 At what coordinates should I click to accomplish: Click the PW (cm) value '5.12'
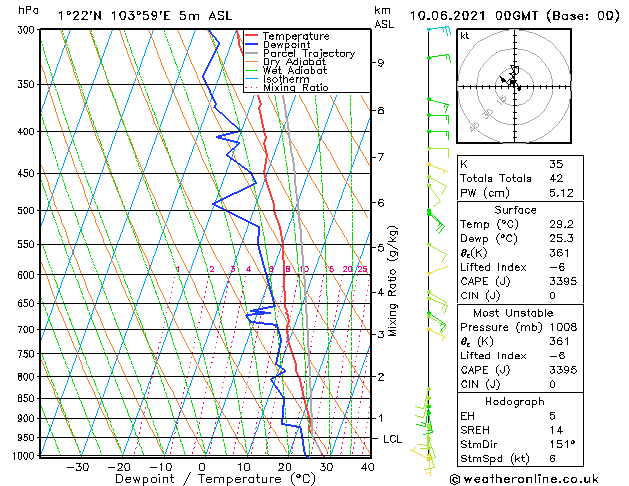pyautogui.click(x=561, y=193)
